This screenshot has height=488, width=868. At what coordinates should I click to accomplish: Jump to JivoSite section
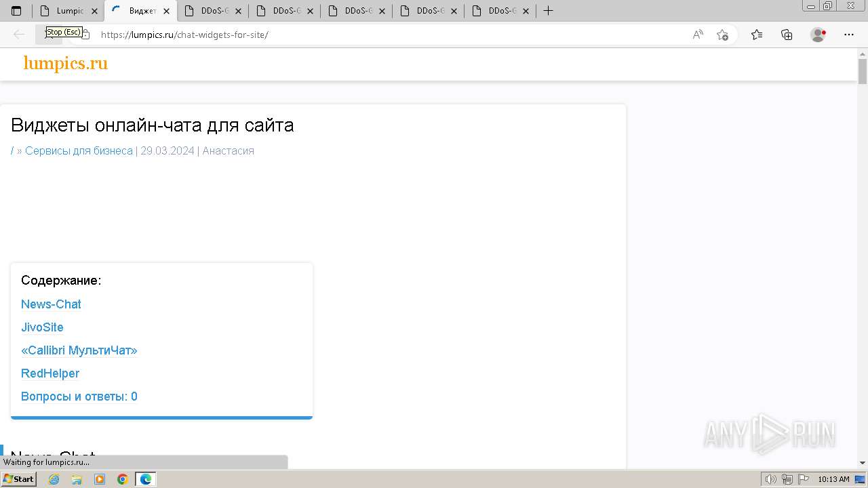coord(42,327)
